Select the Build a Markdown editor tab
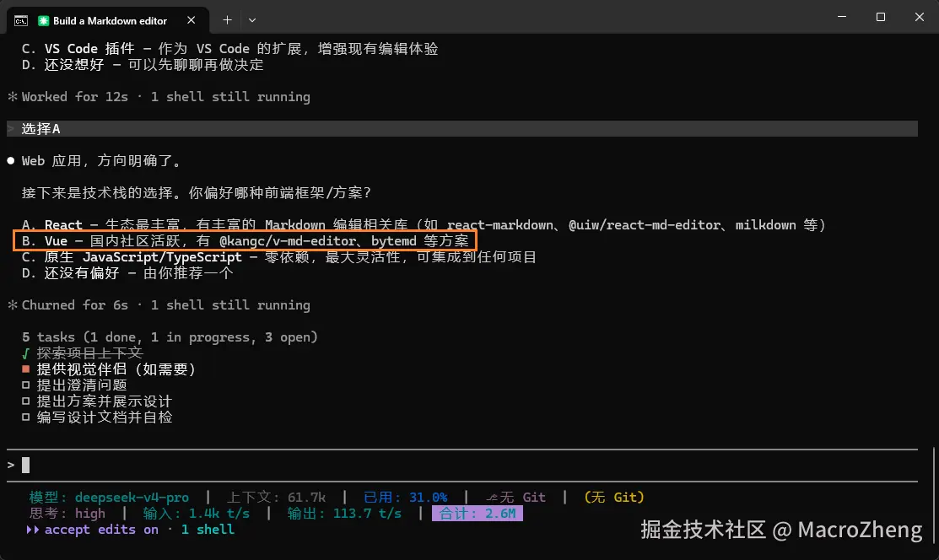The width and height of the screenshot is (939, 560). coord(108,20)
